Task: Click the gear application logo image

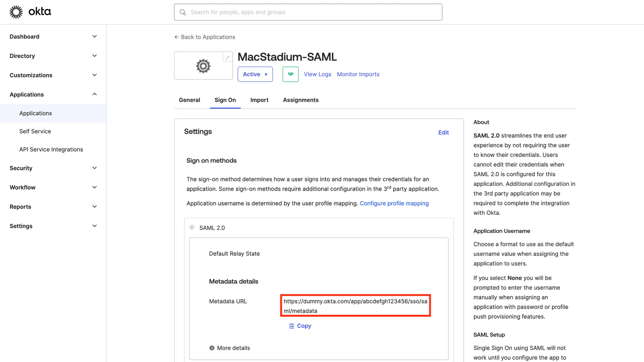Action: (203, 66)
